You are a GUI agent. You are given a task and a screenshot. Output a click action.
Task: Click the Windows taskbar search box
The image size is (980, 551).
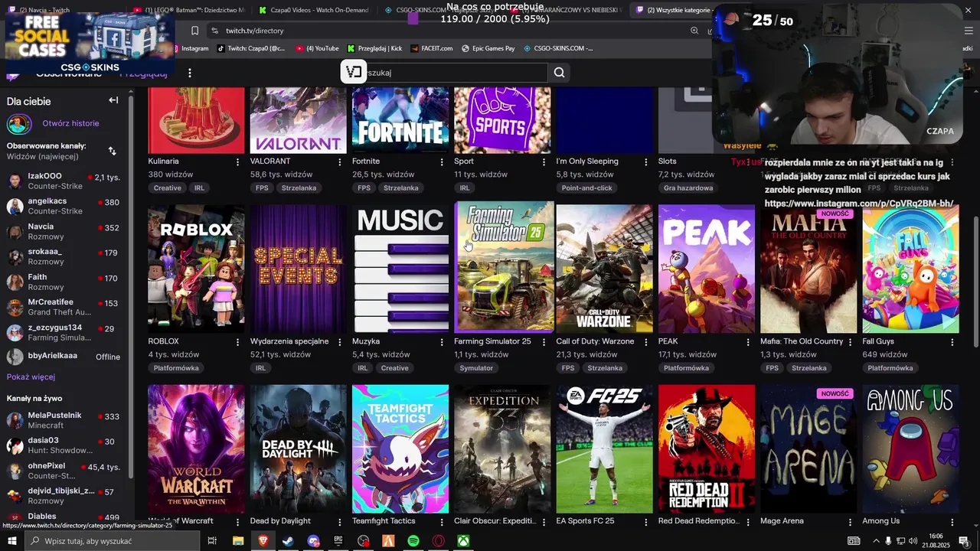tap(112, 541)
